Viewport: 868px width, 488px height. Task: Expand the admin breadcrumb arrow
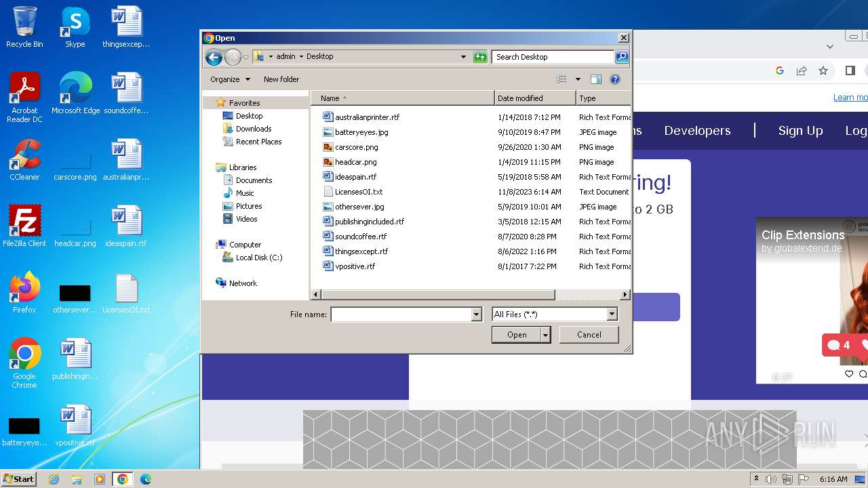tap(302, 57)
